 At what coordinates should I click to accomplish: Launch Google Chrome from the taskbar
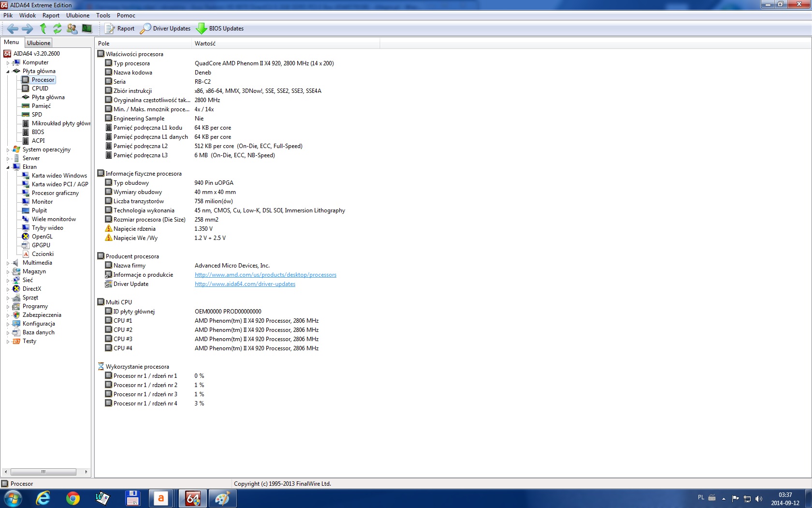[73, 498]
